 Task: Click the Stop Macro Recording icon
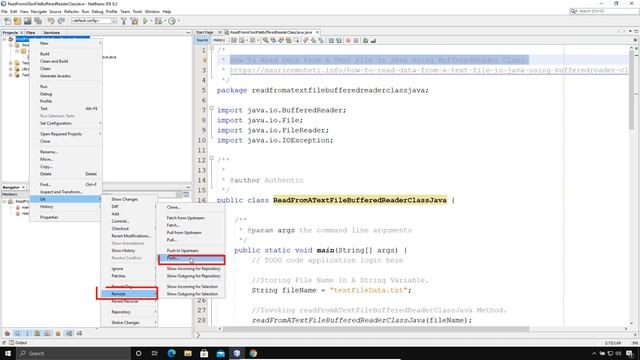(x=356, y=40)
